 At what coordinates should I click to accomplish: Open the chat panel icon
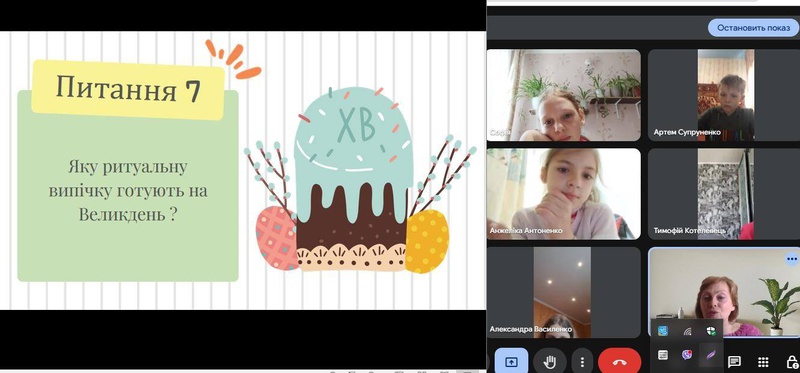(x=734, y=362)
